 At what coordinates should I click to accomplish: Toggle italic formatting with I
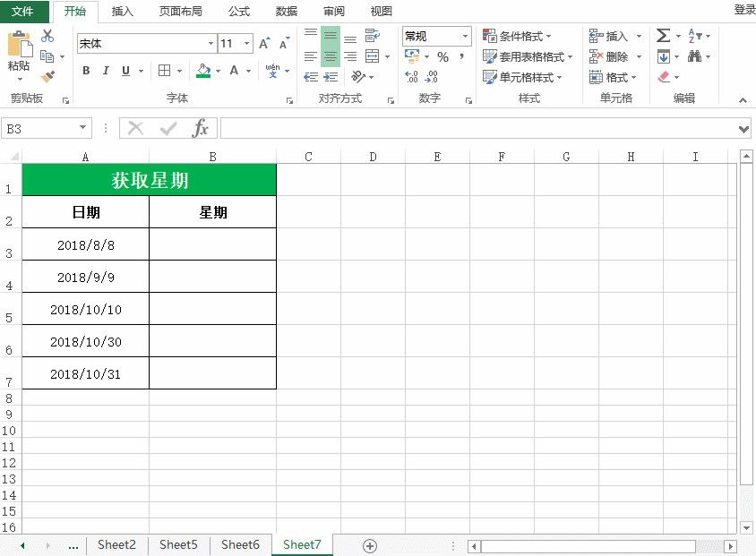pyautogui.click(x=105, y=71)
